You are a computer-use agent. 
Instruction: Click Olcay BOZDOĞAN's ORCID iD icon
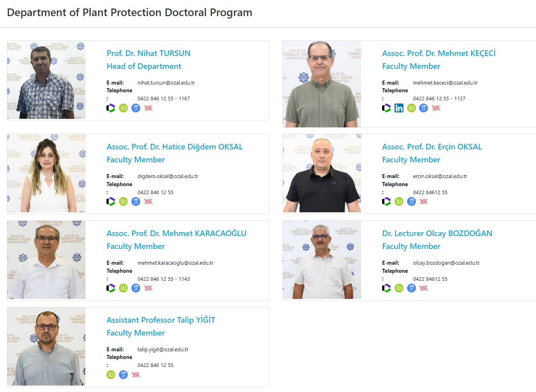(x=399, y=288)
